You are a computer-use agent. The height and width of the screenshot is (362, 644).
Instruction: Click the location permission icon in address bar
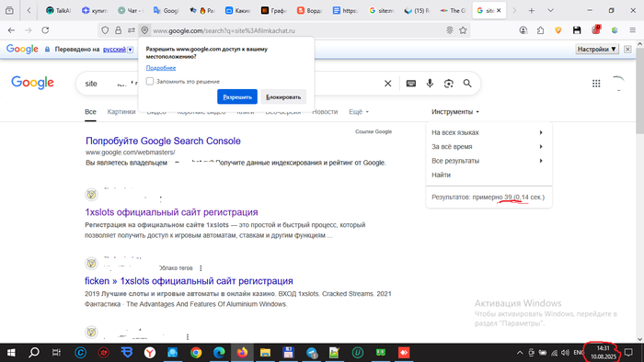point(144,30)
